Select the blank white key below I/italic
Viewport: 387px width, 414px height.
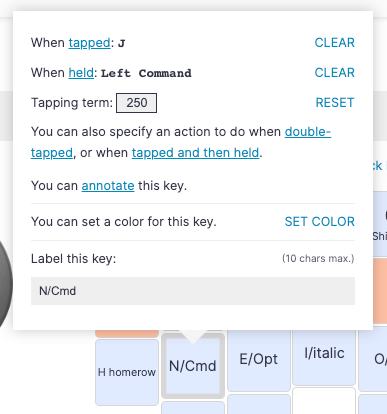point(324,401)
